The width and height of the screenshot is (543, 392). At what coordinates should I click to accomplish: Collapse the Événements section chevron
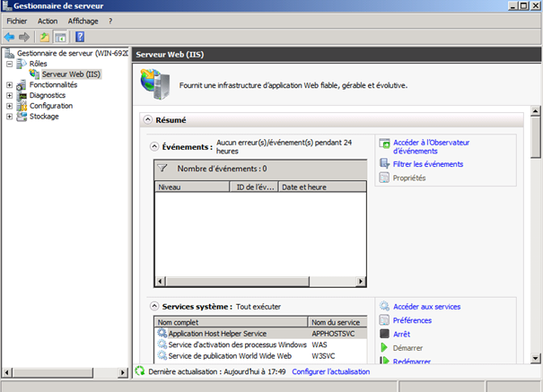pyautogui.click(x=153, y=145)
